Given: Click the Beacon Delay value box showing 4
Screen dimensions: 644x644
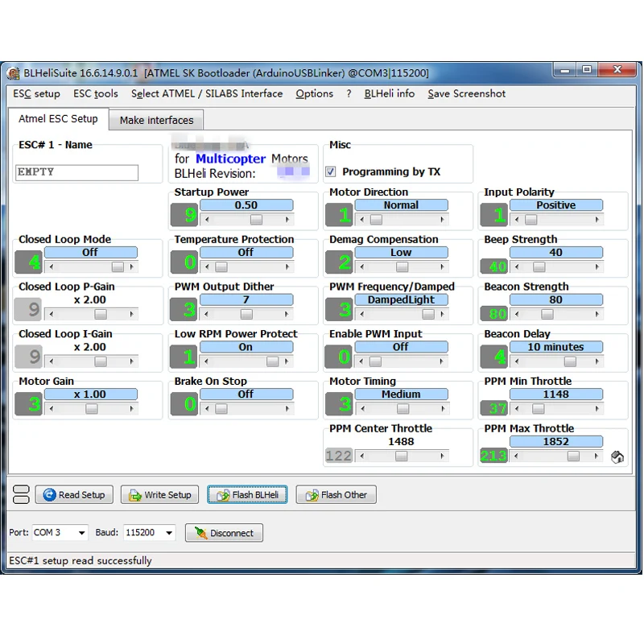Looking at the screenshot, I should click(494, 357).
